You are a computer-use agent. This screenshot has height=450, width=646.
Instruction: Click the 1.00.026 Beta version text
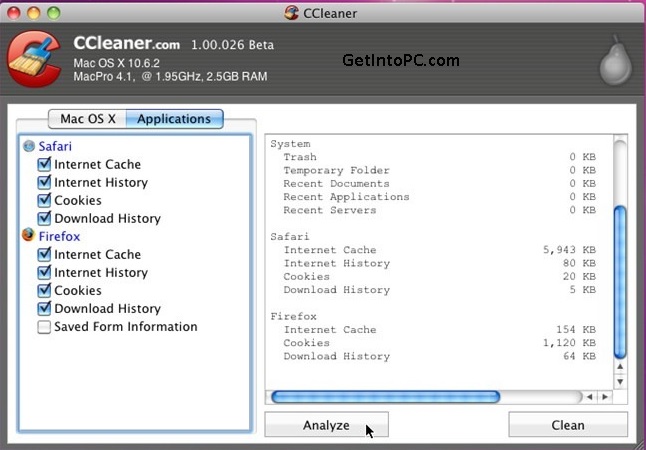click(232, 45)
